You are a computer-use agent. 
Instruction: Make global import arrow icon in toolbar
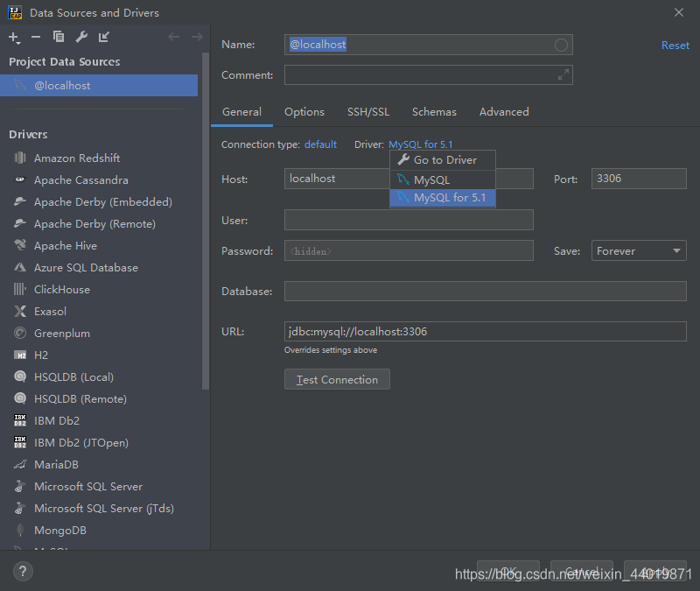pyautogui.click(x=103, y=37)
